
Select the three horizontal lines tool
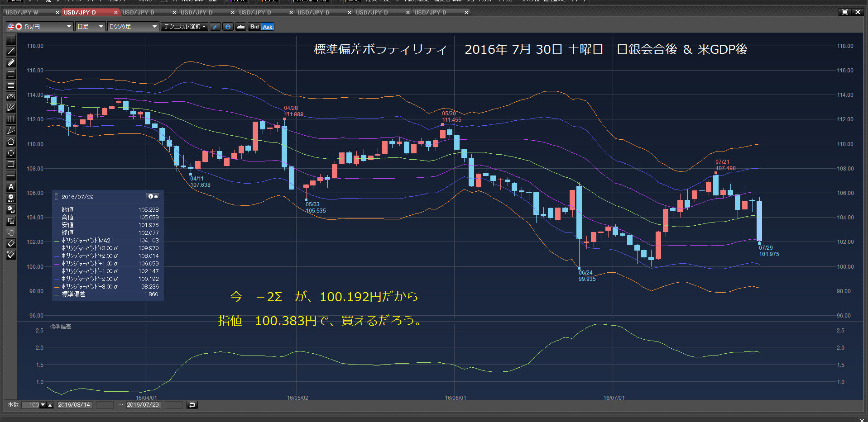click(11, 74)
